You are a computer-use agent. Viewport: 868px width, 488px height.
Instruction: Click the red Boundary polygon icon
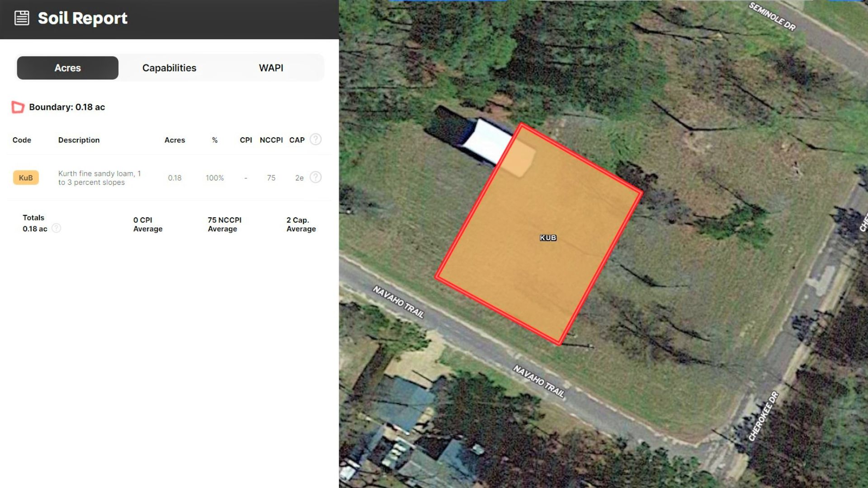(18, 107)
